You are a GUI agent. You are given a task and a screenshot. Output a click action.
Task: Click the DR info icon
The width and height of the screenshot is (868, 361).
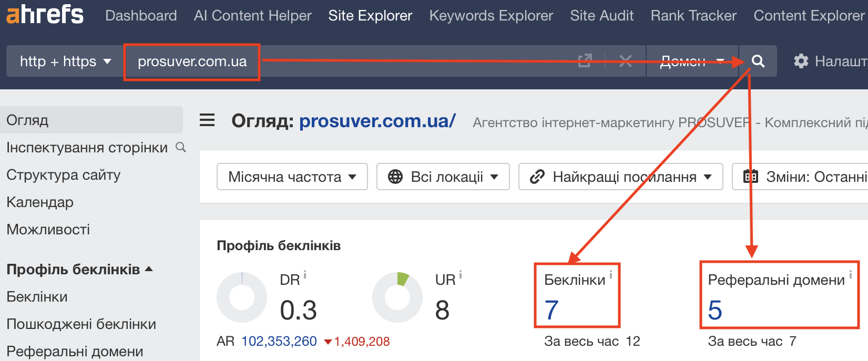[x=305, y=274]
